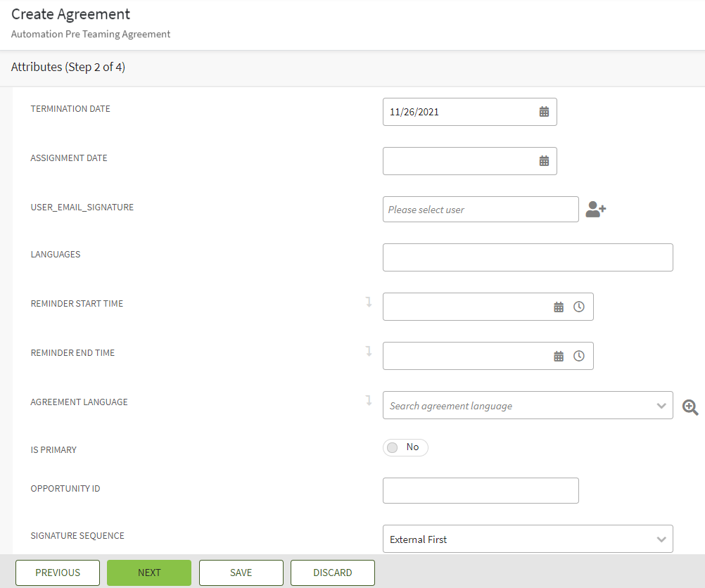
Task: Click inherit arrow icon beside Reminder Start Time
Action: click(368, 302)
